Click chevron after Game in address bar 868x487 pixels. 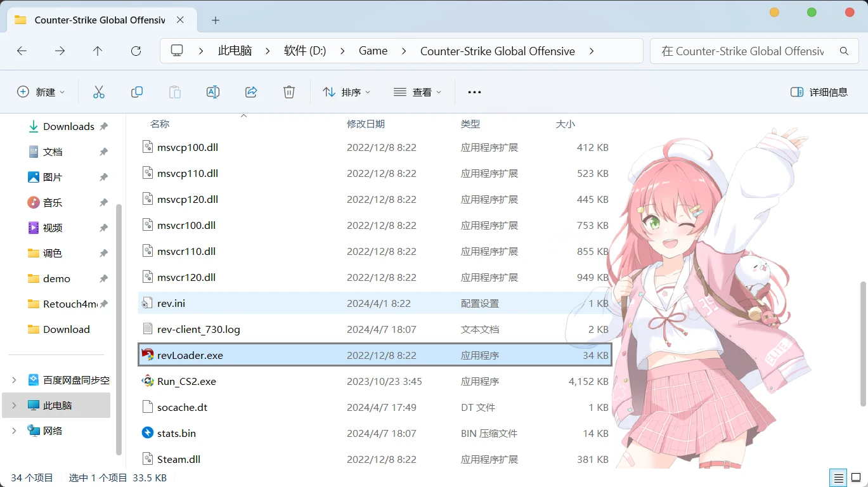coord(404,51)
